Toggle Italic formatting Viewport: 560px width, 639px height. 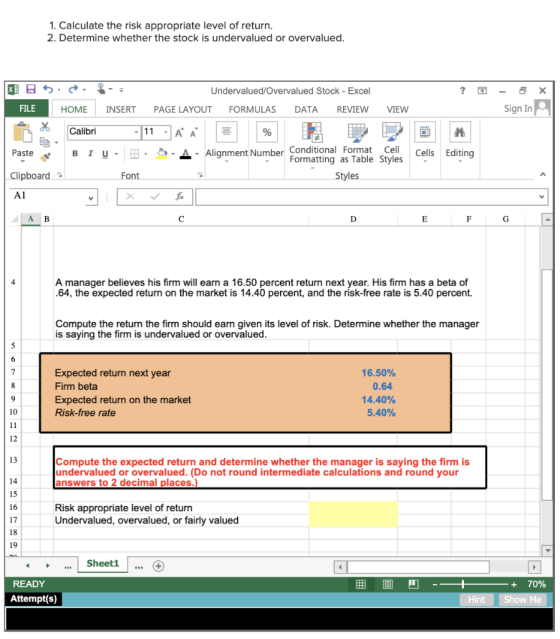pos(90,154)
